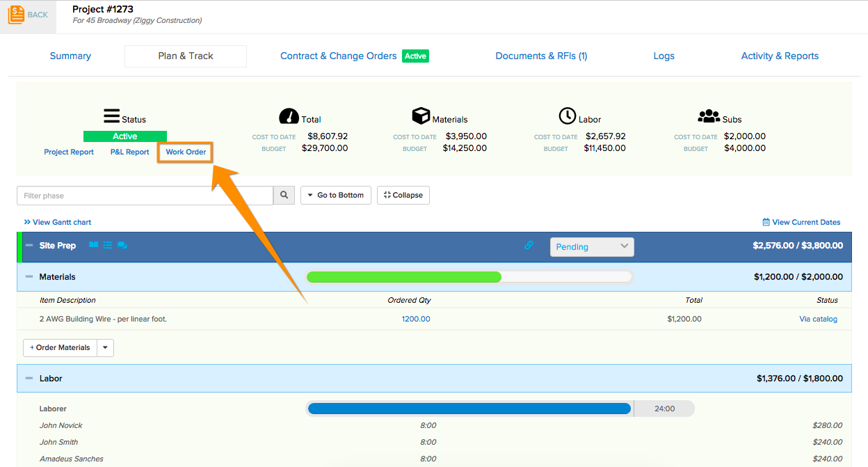Select the Plan & Track tab
The width and height of the screenshot is (868, 467).
tap(186, 56)
